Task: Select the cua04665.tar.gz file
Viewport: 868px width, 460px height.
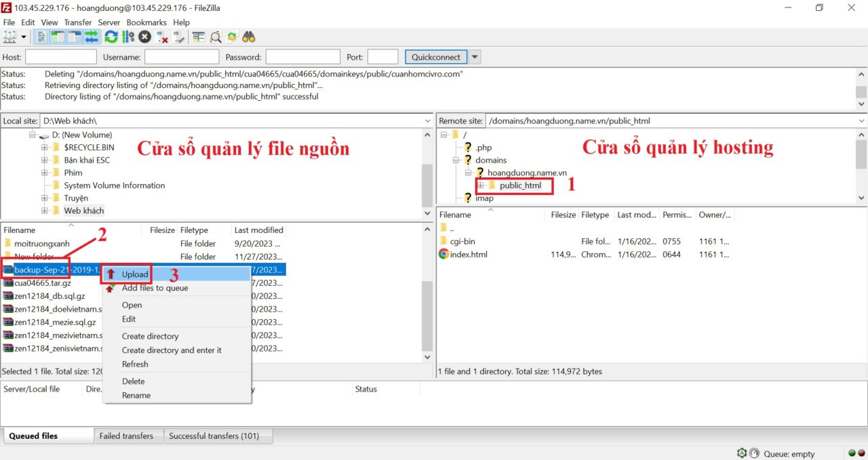Action: [x=43, y=283]
